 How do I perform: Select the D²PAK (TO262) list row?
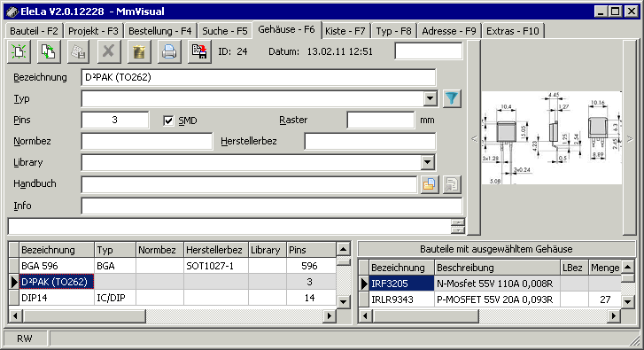point(172,282)
